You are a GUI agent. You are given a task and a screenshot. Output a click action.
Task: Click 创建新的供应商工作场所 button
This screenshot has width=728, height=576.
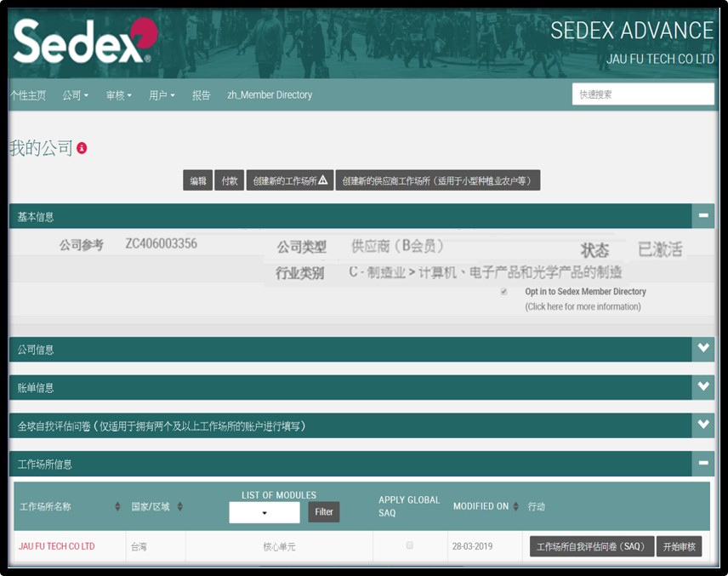coord(438,180)
